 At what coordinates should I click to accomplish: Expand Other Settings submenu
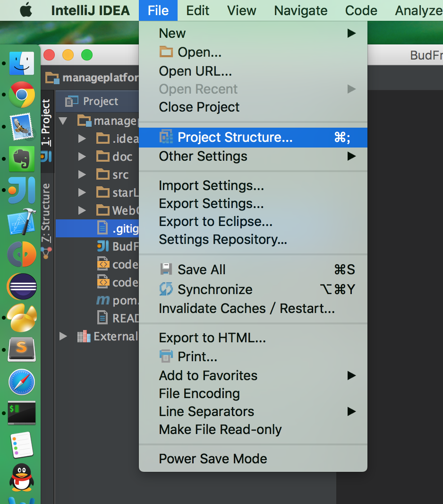253,156
